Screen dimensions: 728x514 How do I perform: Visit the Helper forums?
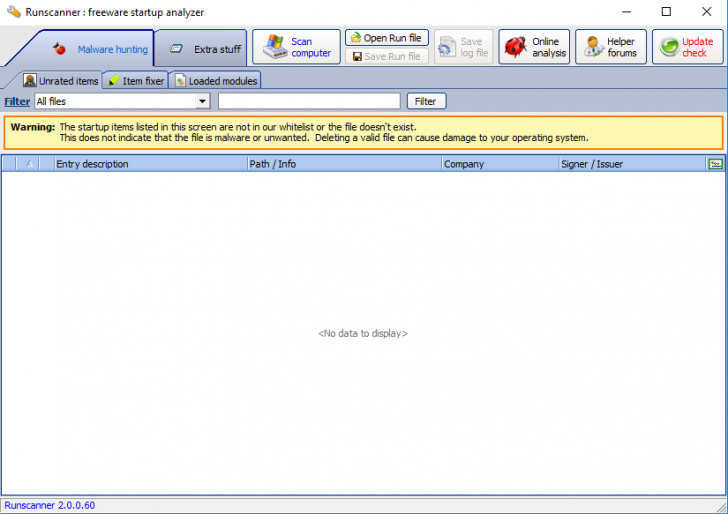click(x=611, y=47)
